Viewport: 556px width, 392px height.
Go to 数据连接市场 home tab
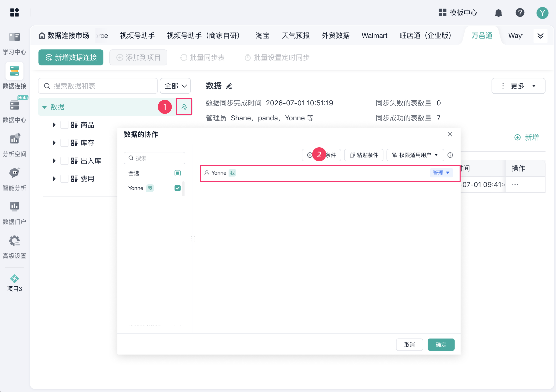point(64,35)
